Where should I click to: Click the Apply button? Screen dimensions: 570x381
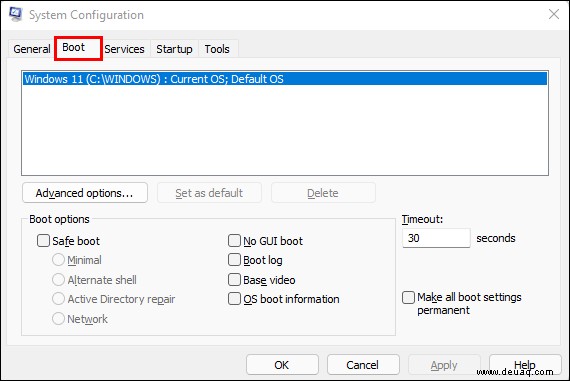444,365
